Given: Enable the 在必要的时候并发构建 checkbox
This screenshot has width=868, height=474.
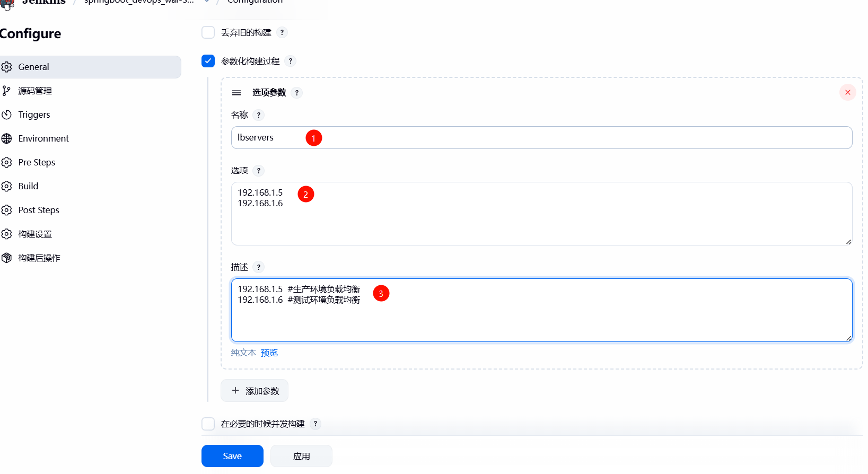Looking at the screenshot, I should [208, 424].
